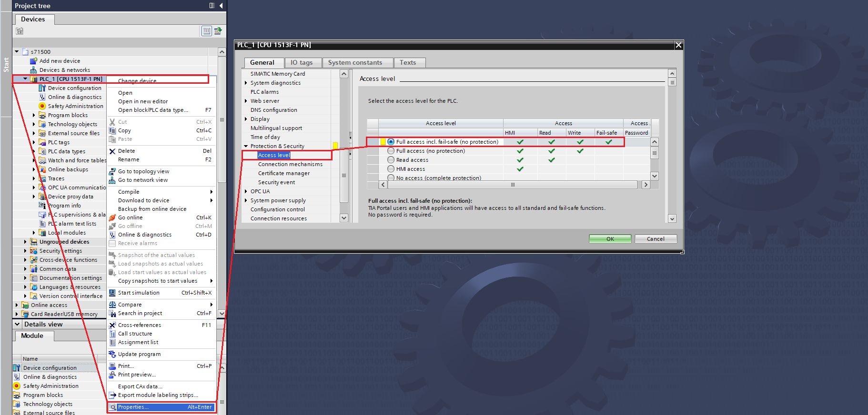Expand OPC UA in properties tree

tap(246, 191)
